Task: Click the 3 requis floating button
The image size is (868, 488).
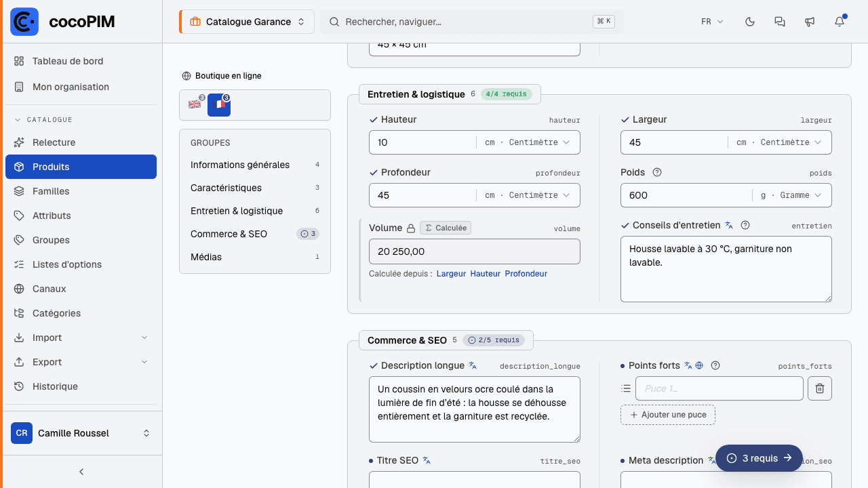Action: tap(759, 458)
